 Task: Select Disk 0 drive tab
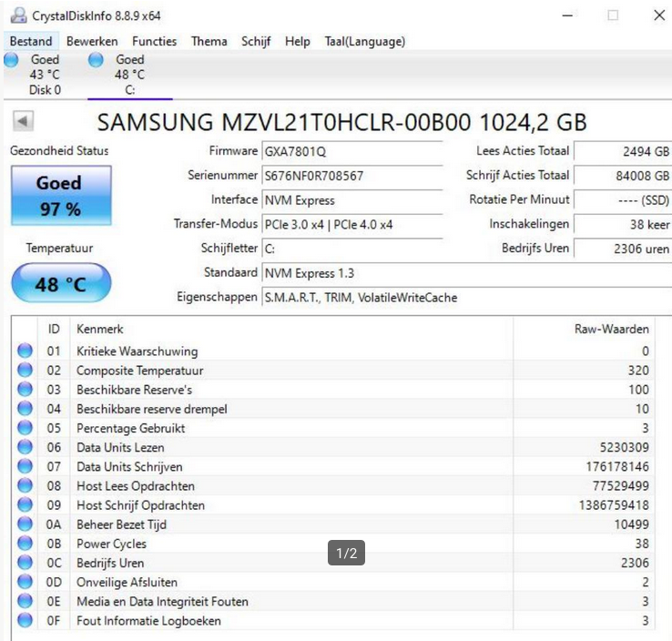(x=45, y=75)
